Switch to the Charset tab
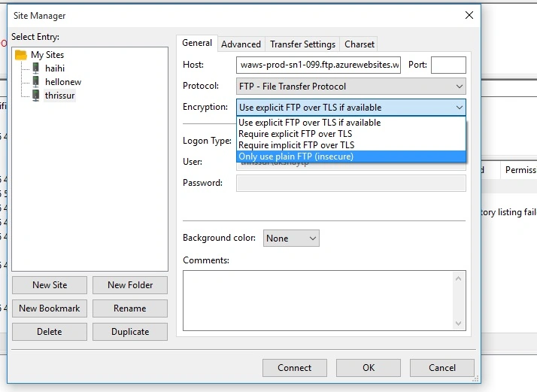Viewport: 537px width, 392px height. click(360, 44)
